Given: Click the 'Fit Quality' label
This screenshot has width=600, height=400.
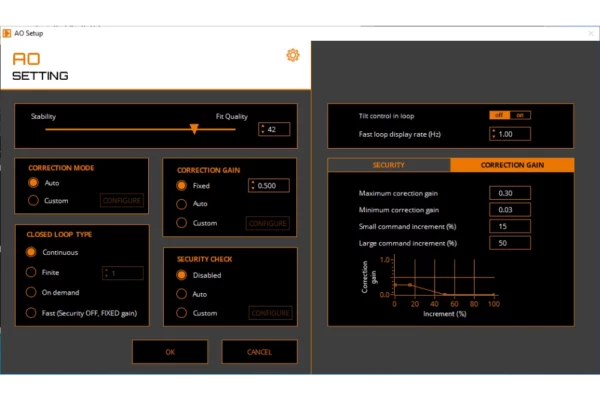Looking at the screenshot, I should tap(232, 116).
